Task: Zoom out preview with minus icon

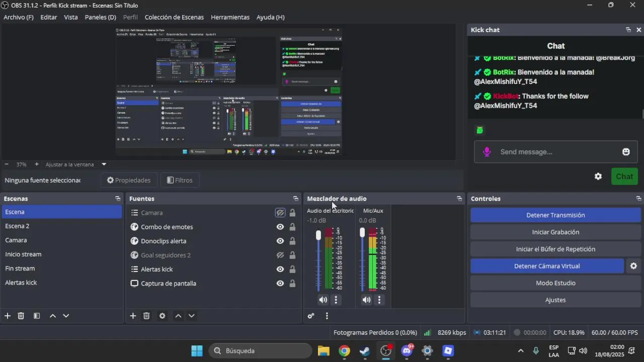Action: point(7,164)
